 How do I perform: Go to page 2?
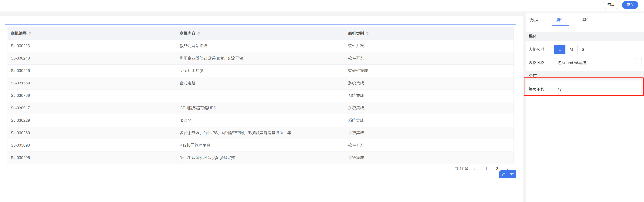(497, 169)
